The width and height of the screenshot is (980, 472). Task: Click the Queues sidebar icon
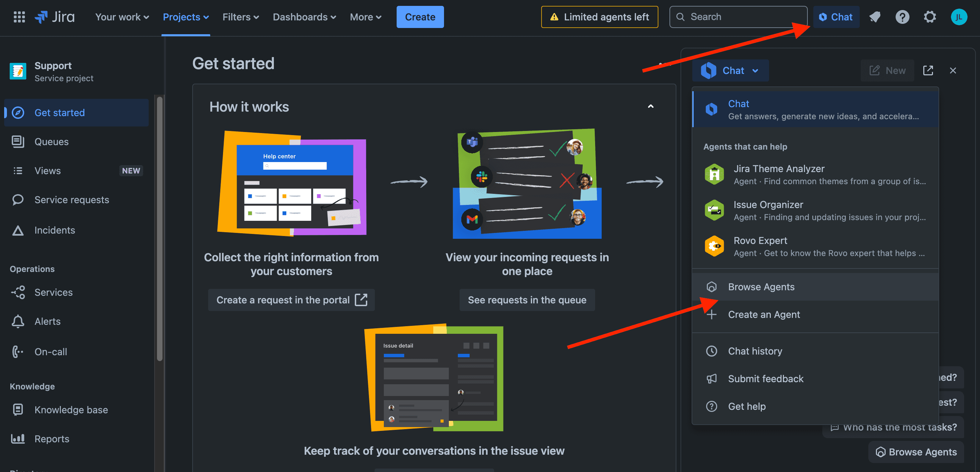[18, 142]
